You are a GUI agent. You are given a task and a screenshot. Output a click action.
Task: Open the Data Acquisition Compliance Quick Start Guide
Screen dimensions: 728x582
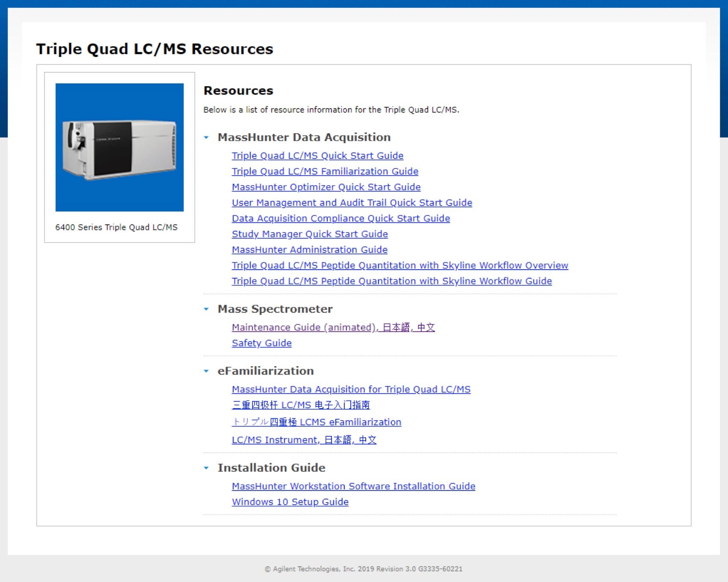click(x=341, y=218)
